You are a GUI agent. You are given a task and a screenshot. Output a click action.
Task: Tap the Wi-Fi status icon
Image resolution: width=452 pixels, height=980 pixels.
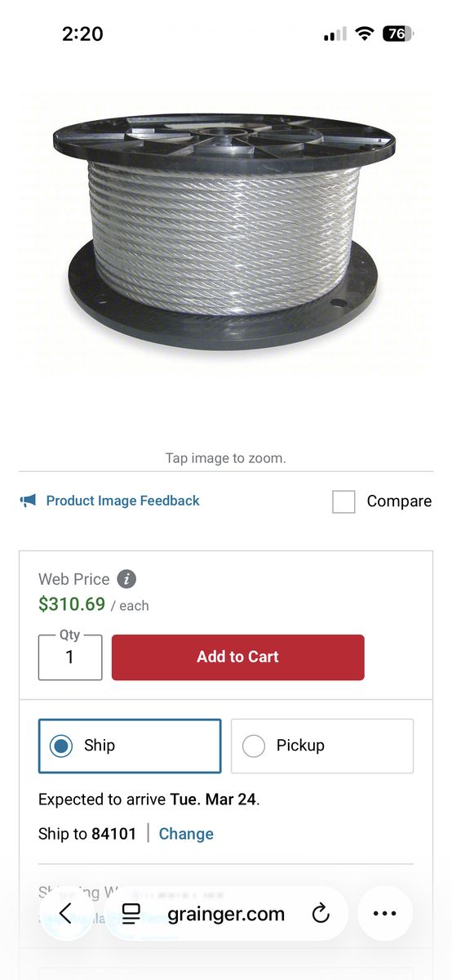point(365,33)
